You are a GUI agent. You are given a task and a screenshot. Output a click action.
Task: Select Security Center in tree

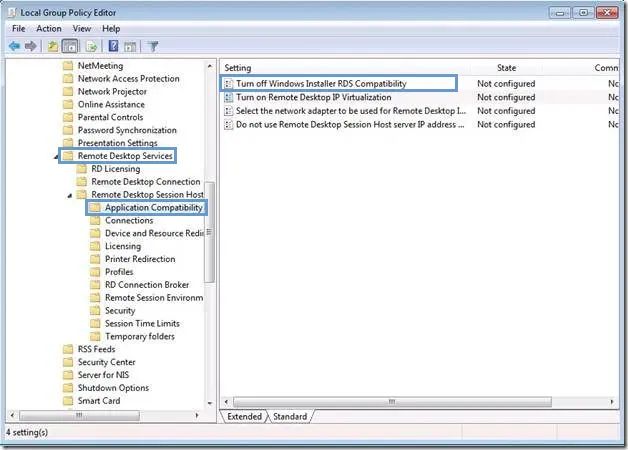pyautogui.click(x=107, y=362)
